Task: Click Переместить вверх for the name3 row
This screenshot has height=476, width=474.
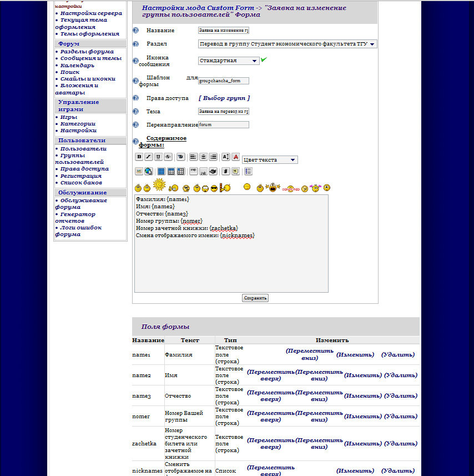Action: 270,395
